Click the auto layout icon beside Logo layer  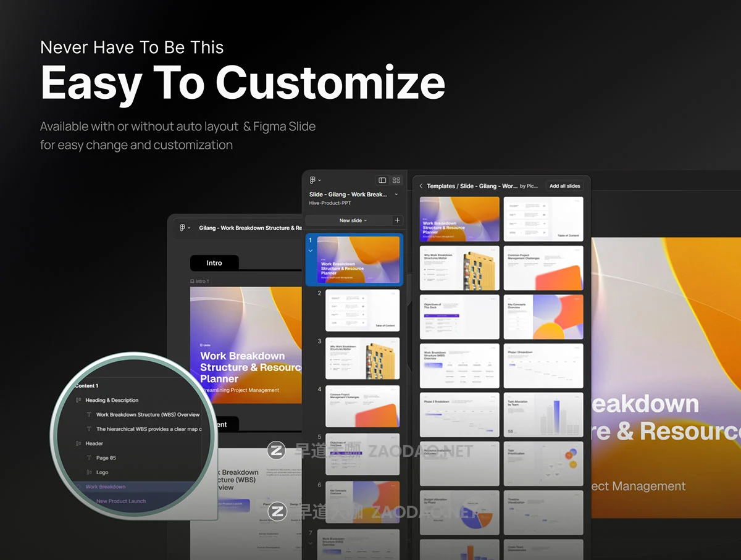(89, 472)
